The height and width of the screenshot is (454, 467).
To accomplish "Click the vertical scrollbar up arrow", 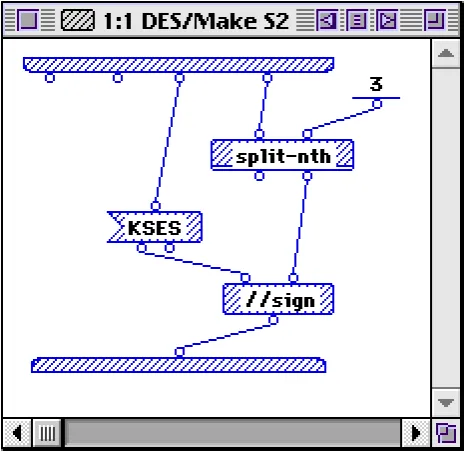I will tap(446, 53).
